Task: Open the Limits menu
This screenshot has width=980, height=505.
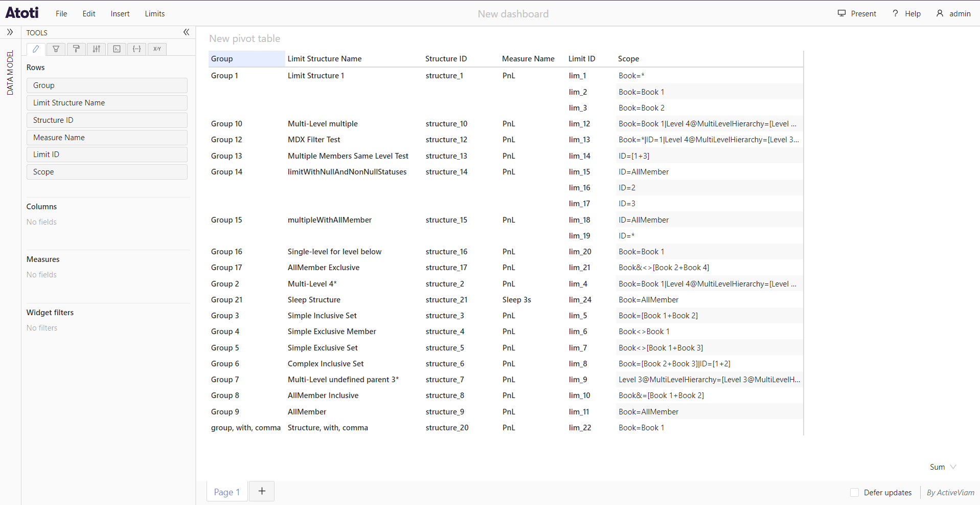Action: [x=154, y=14]
